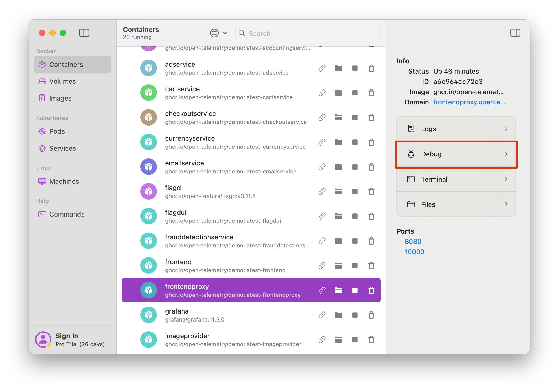The height and width of the screenshot is (392, 559).
Task: Select the cartservice container row
Action: [251, 93]
